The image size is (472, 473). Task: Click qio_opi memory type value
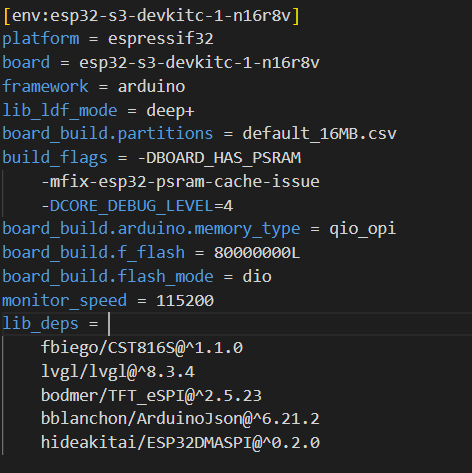363,229
